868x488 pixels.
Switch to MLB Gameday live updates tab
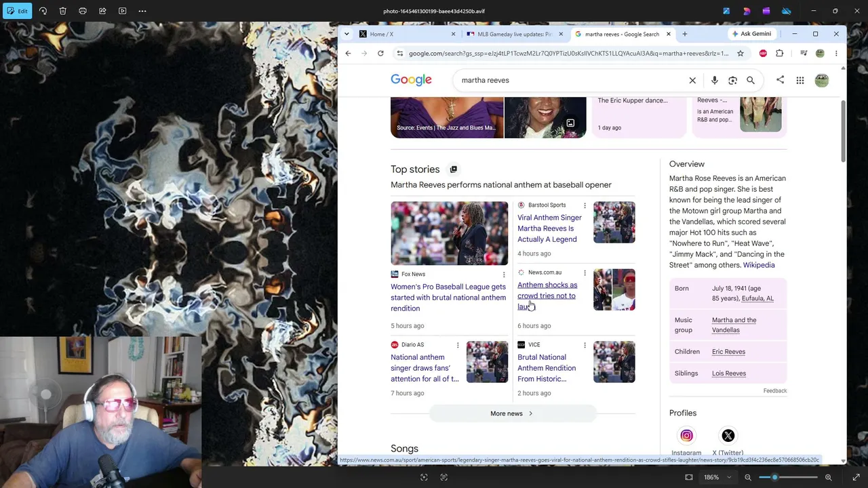(x=515, y=34)
